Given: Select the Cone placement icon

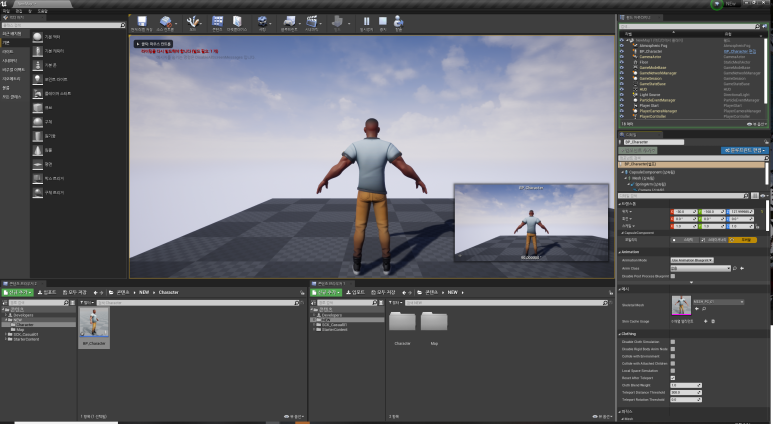Looking at the screenshot, I should click(x=37, y=150).
